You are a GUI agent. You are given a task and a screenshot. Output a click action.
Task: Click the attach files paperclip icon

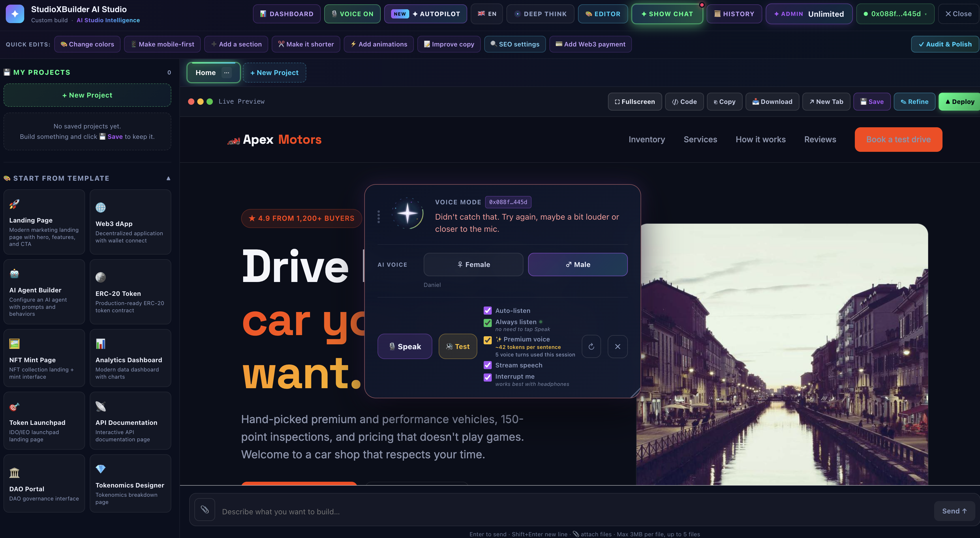point(205,509)
